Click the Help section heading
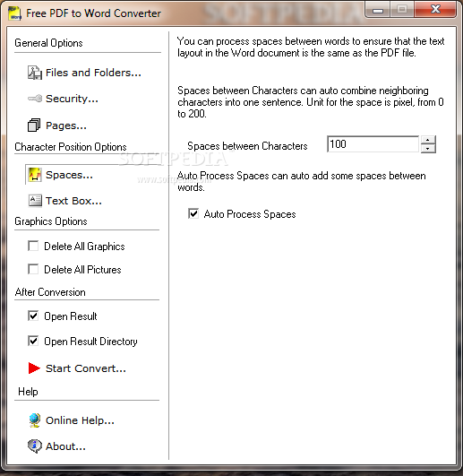Image resolution: width=463 pixels, height=476 pixels. tap(28, 392)
